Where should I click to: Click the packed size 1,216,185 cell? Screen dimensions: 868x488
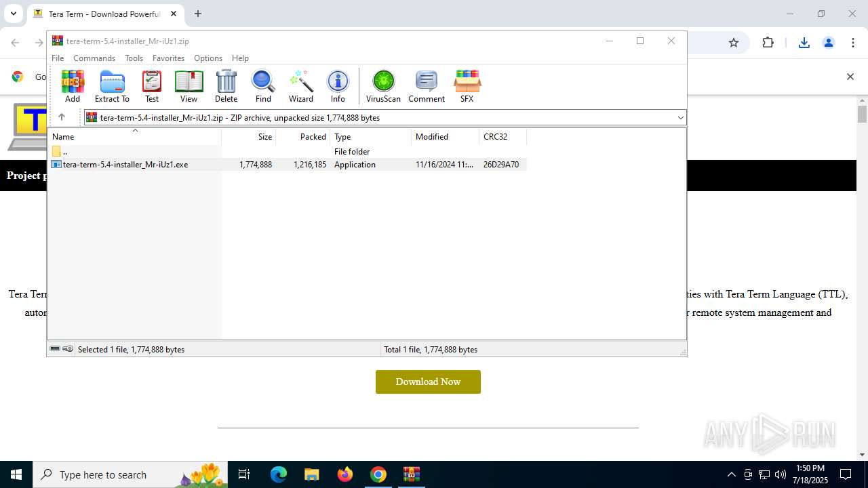click(310, 164)
